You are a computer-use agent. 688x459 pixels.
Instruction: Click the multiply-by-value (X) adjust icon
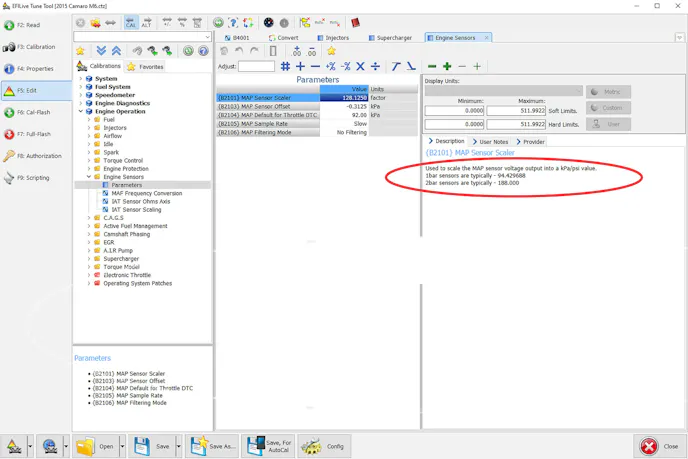[360, 66]
